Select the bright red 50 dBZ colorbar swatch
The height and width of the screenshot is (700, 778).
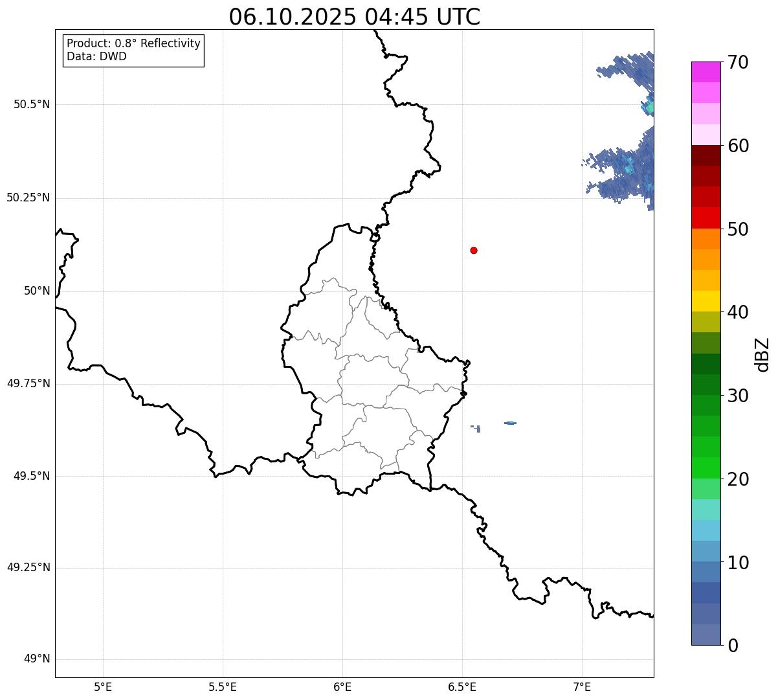click(706, 218)
